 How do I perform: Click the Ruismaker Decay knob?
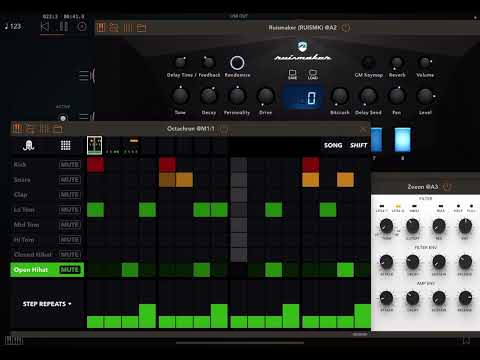coord(209,96)
